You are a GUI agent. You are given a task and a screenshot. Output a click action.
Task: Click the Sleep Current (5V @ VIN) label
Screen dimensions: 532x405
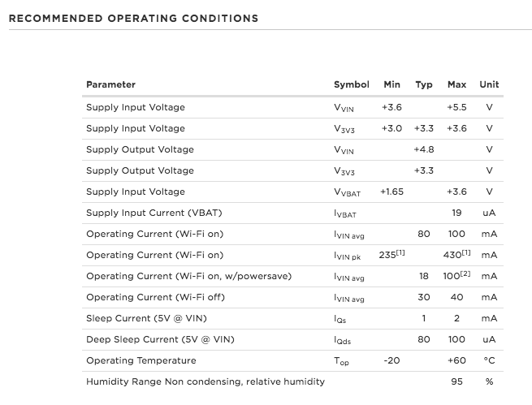tap(146, 319)
